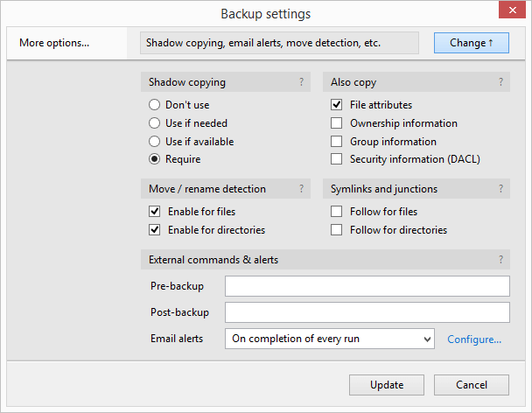Image resolution: width=532 pixels, height=413 pixels.
Task: Select "Use if available" shadow copying
Action: [x=155, y=142]
